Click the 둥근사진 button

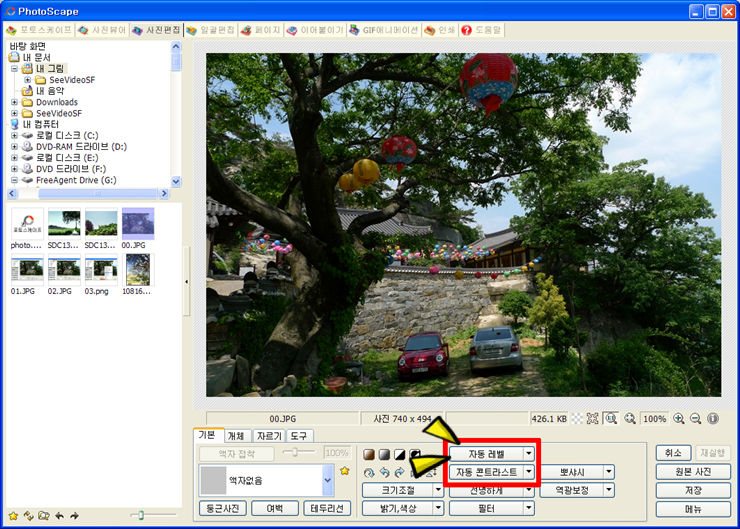click(221, 508)
